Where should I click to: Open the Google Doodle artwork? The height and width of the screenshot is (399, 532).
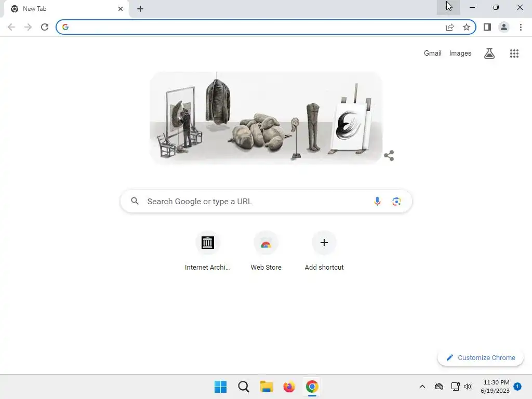click(x=266, y=118)
